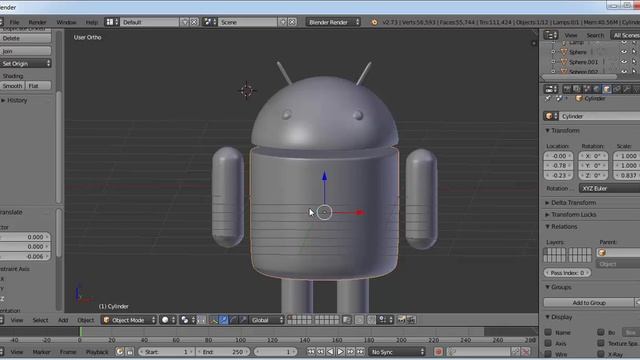Open the 3D viewport Add menu
The height and width of the screenshot is (360, 640).
(x=63, y=320)
